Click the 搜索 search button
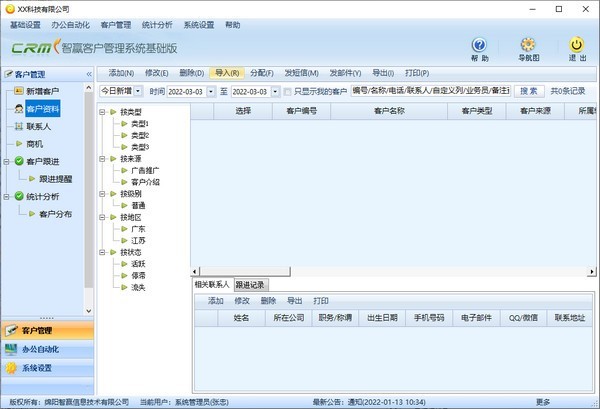The height and width of the screenshot is (409, 600). click(x=528, y=91)
